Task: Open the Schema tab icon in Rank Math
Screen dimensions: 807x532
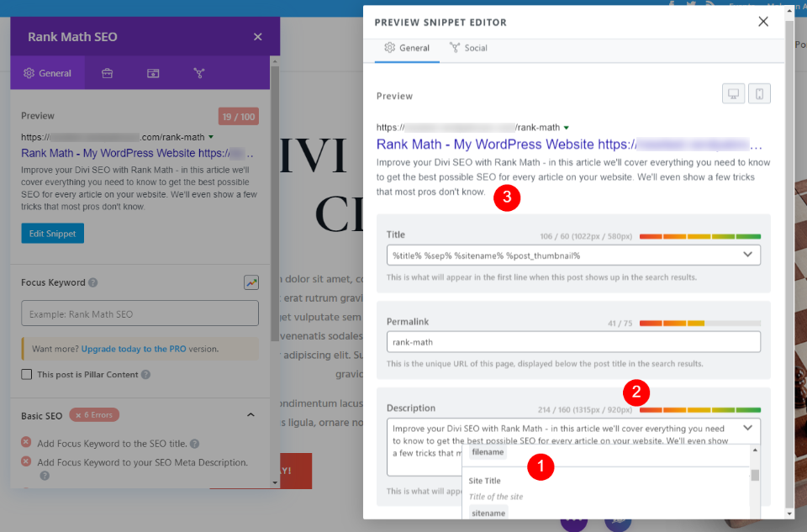Action: 153,73
